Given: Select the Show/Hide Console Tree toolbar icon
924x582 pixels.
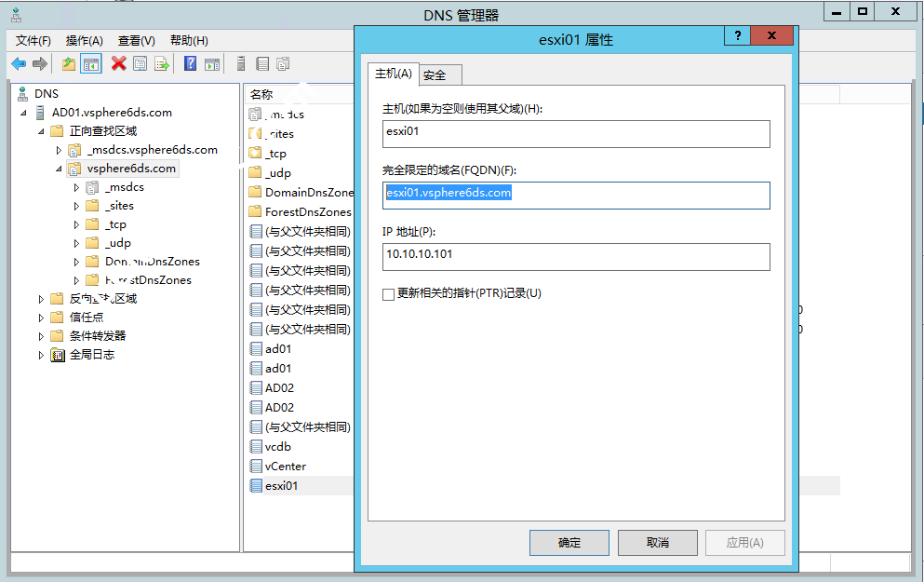Looking at the screenshot, I should click(x=88, y=63).
